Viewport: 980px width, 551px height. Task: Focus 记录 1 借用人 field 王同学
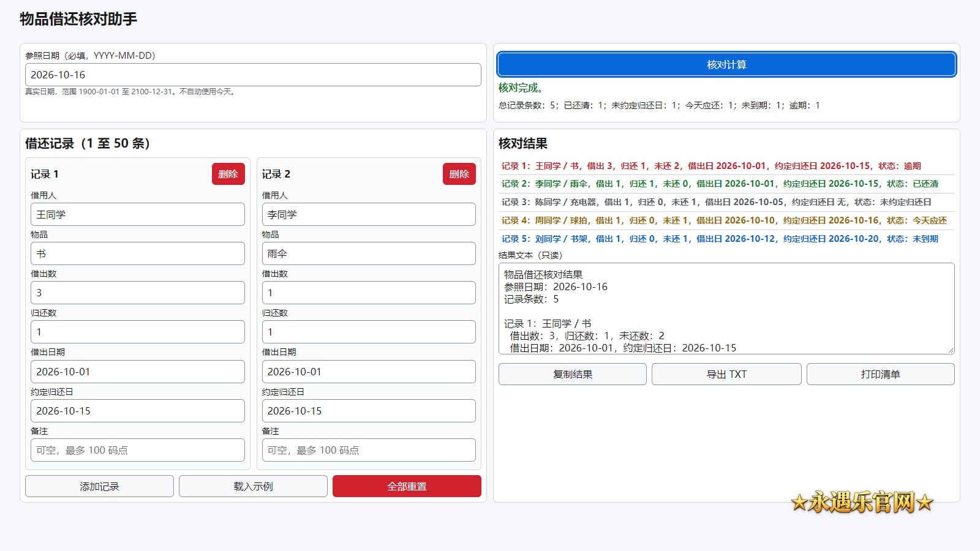click(x=138, y=214)
